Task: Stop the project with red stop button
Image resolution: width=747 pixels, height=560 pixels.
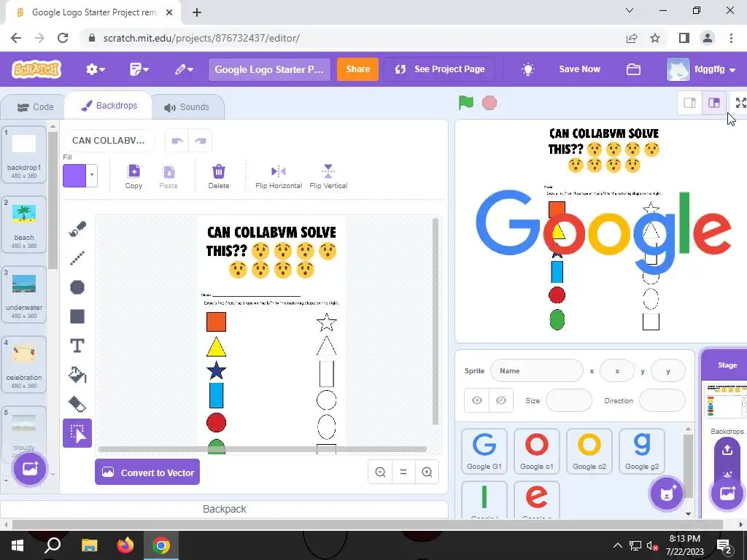Action: (x=489, y=103)
